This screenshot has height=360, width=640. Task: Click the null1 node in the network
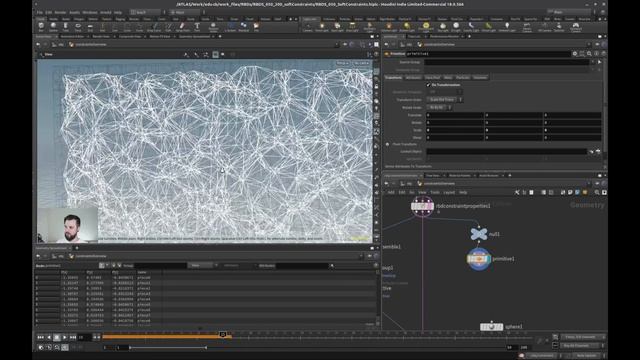pos(478,234)
